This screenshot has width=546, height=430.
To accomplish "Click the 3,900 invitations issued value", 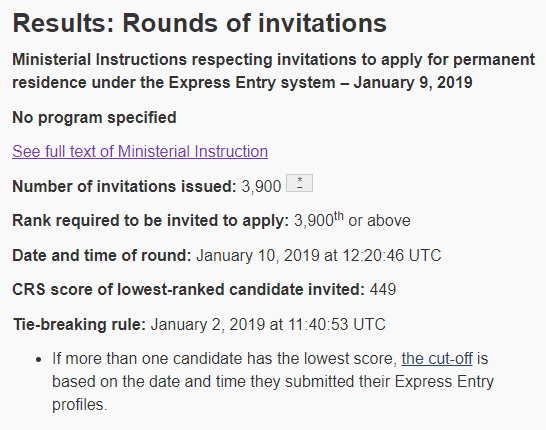I will coord(261,187).
